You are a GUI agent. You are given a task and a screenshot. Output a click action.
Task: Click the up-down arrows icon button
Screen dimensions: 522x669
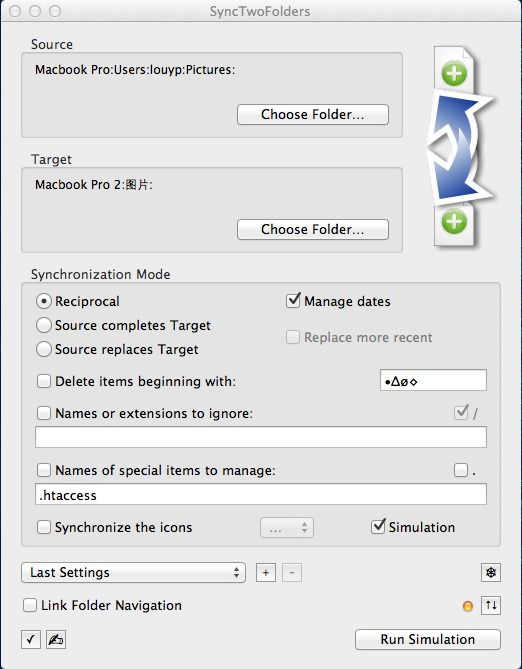[490, 605]
